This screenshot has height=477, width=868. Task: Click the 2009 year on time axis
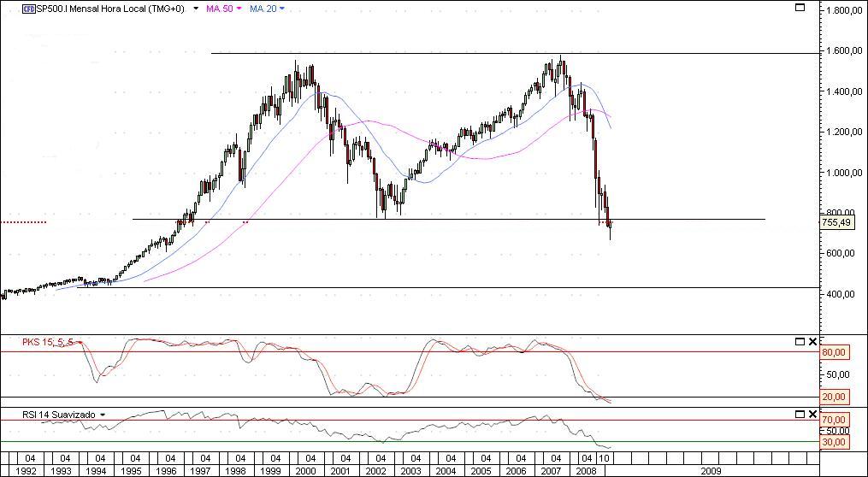tap(712, 470)
